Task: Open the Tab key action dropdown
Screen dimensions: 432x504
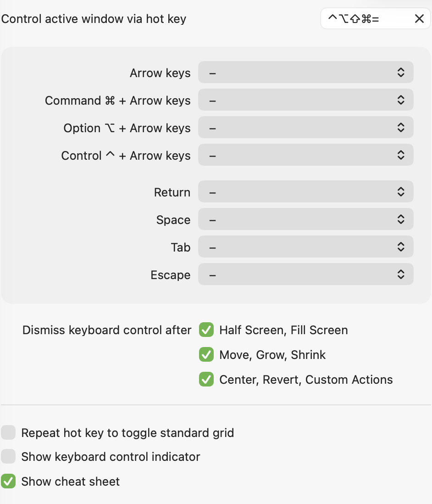Action: point(305,247)
